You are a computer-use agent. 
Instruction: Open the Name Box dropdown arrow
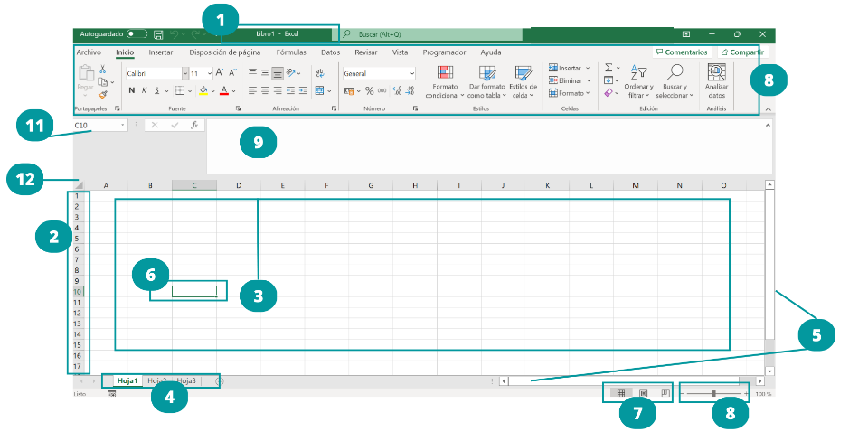click(x=122, y=126)
